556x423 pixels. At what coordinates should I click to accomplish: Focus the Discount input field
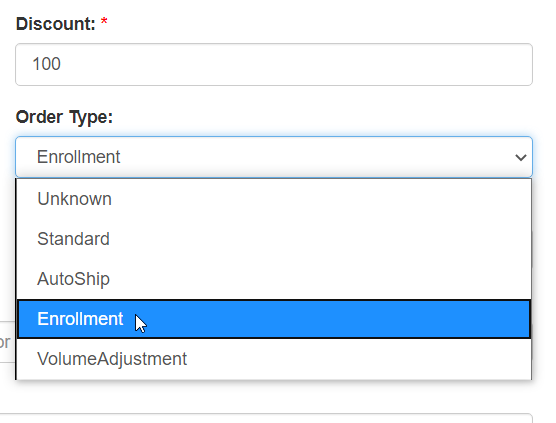pyautogui.click(x=274, y=64)
